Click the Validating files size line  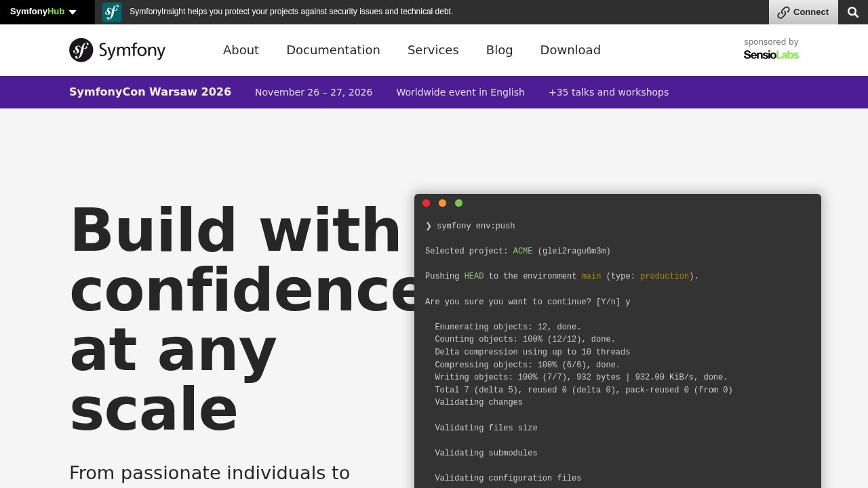coord(486,428)
